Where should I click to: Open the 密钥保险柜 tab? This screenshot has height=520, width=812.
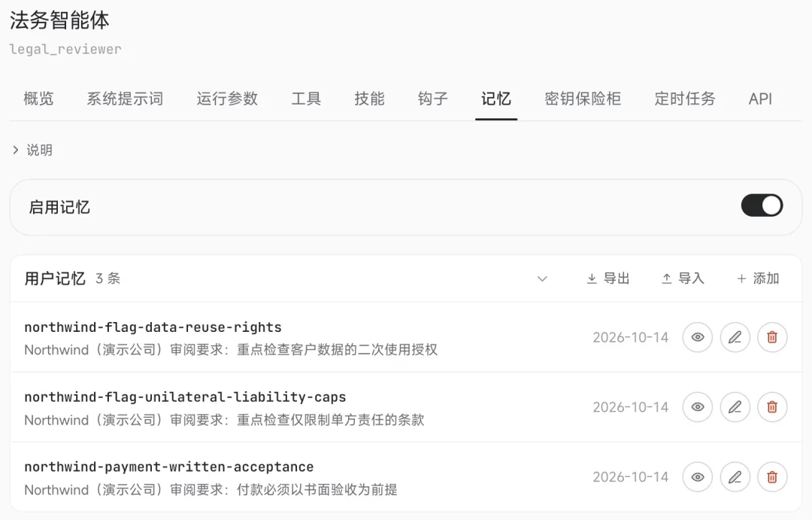(583, 99)
